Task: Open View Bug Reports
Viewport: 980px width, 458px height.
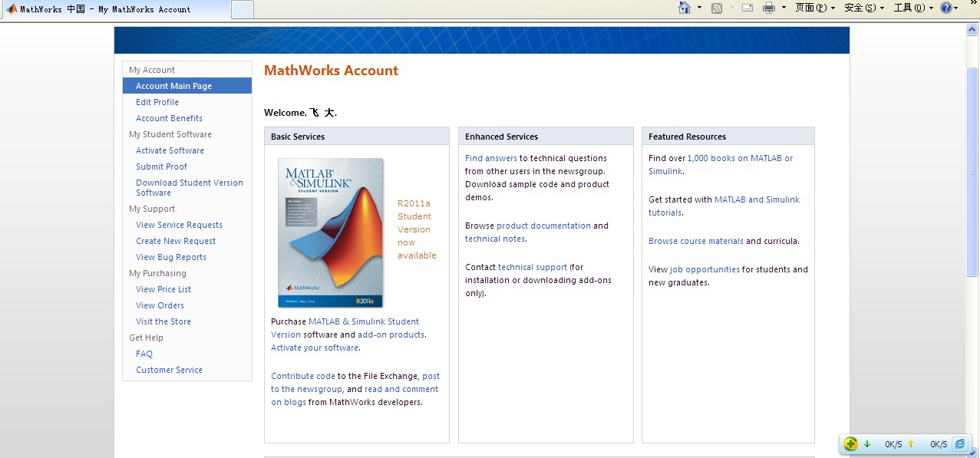Action: [x=171, y=257]
